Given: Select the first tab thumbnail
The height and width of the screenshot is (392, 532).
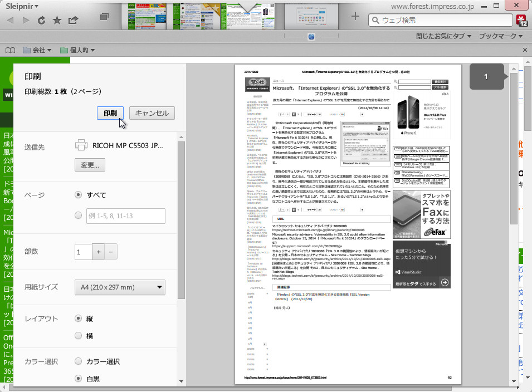Looking at the screenshot, I should click(x=147, y=17).
